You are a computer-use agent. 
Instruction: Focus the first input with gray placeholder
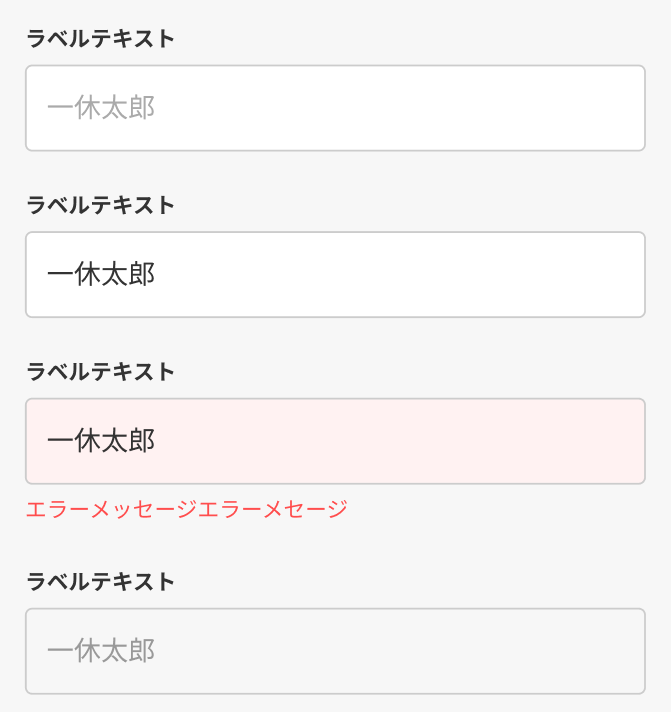click(x=335, y=108)
